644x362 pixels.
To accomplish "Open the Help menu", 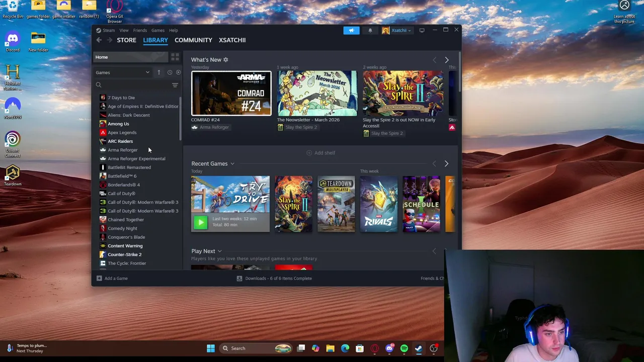I will [x=174, y=30].
